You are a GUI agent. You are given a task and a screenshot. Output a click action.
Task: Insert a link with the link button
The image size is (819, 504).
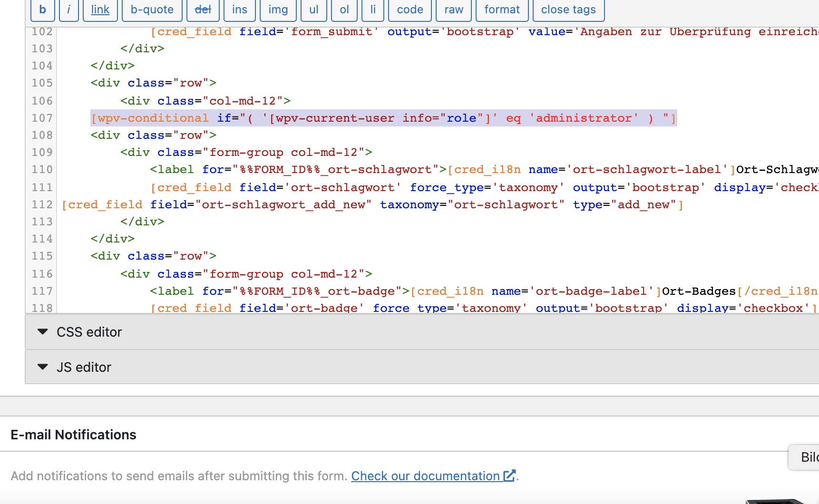[100, 10]
